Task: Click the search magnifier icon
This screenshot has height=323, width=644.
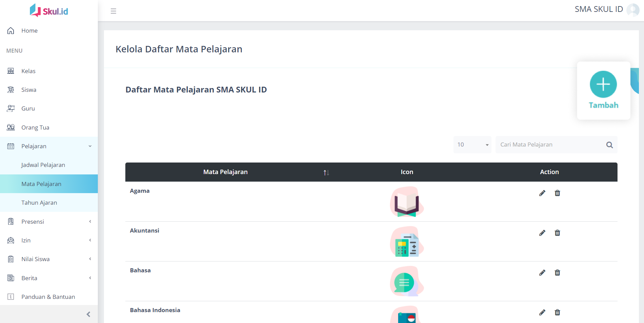Action: [x=609, y=145]
